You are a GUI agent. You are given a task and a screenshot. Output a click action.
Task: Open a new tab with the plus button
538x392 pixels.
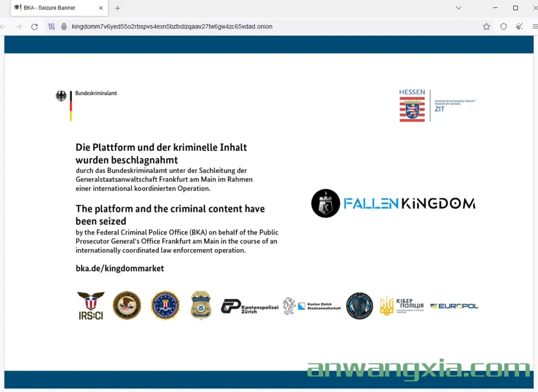tap(118, 8)
